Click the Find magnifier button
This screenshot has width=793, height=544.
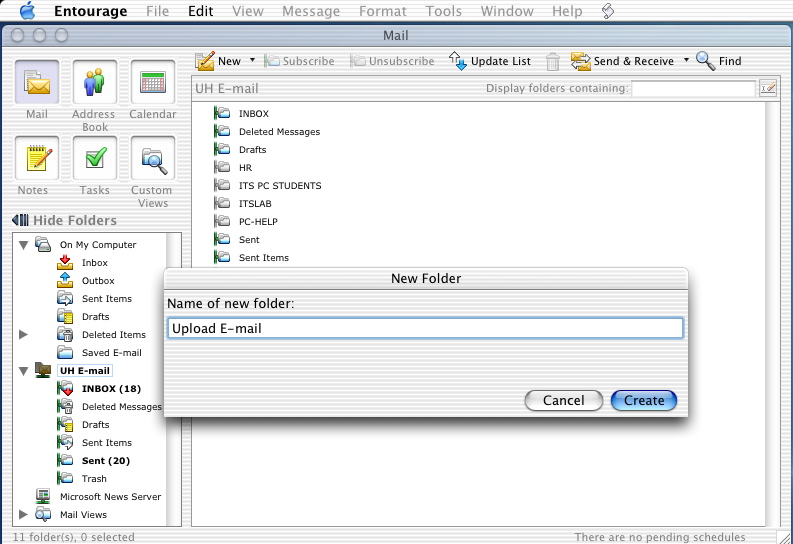pos(719,61)
